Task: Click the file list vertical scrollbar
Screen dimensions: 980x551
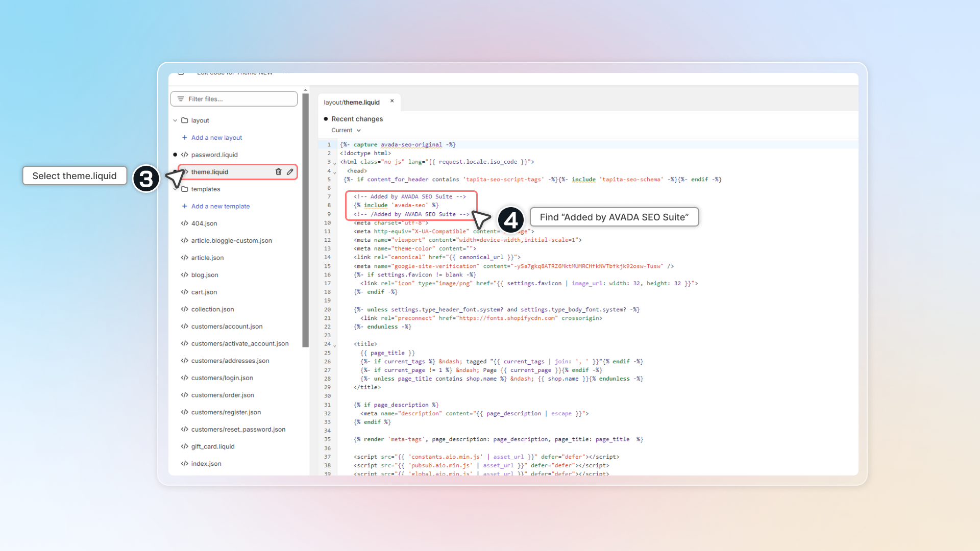Action: (x=305, y=219)
